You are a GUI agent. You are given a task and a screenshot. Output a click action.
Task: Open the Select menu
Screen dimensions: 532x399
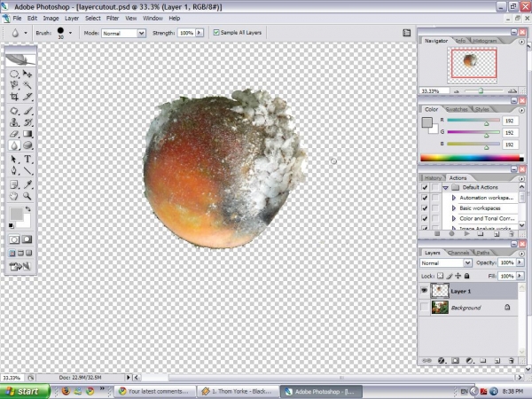tap(92, 19)
